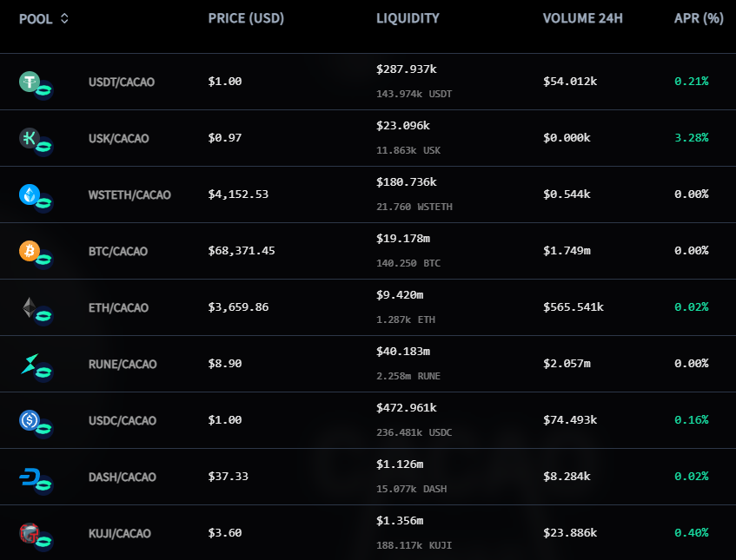This screenshot has width=736, height=560.
Task: Open the DASH/CACAO pool row
Action: click(x=368, y=477)
